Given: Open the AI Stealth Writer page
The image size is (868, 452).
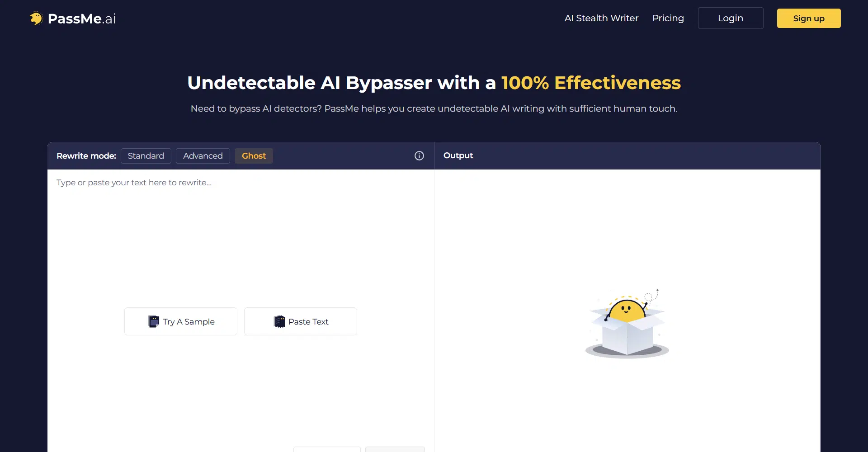Looking at the screenshot, I should [601, 19].
